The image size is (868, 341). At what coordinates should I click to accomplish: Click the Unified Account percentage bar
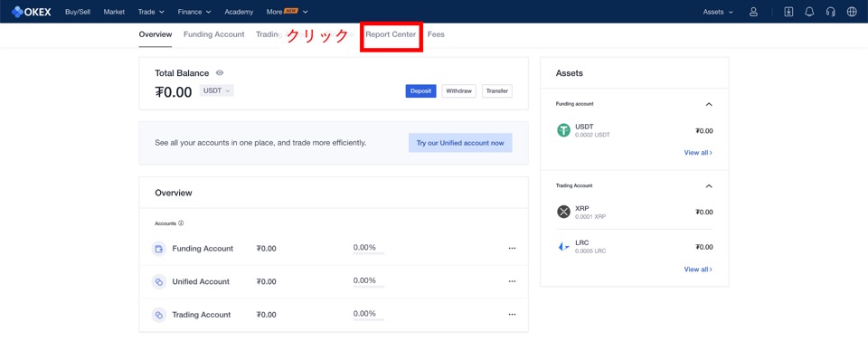pyautogui.click(x=369, y=286)
